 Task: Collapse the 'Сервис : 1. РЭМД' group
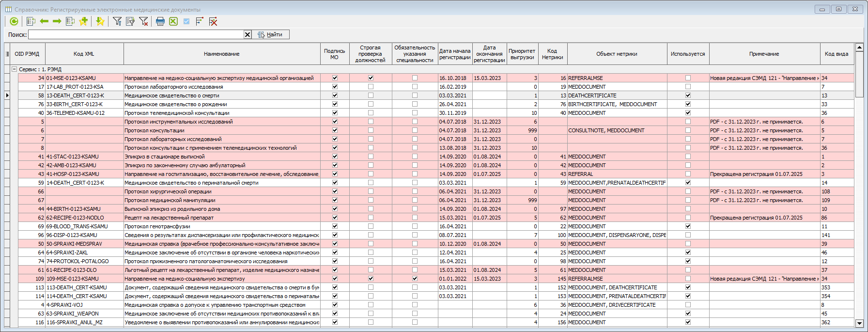pyautogui.click(x=15, y=69)
